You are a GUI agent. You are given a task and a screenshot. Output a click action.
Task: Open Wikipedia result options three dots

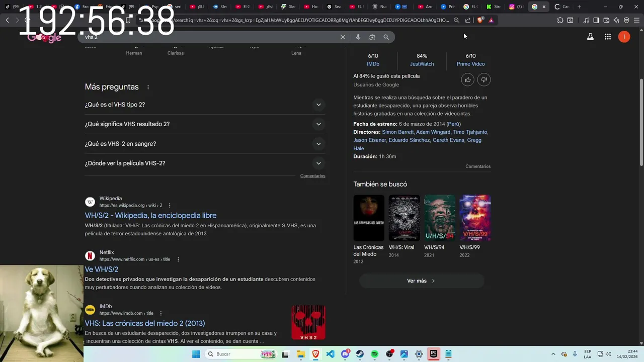170,205
